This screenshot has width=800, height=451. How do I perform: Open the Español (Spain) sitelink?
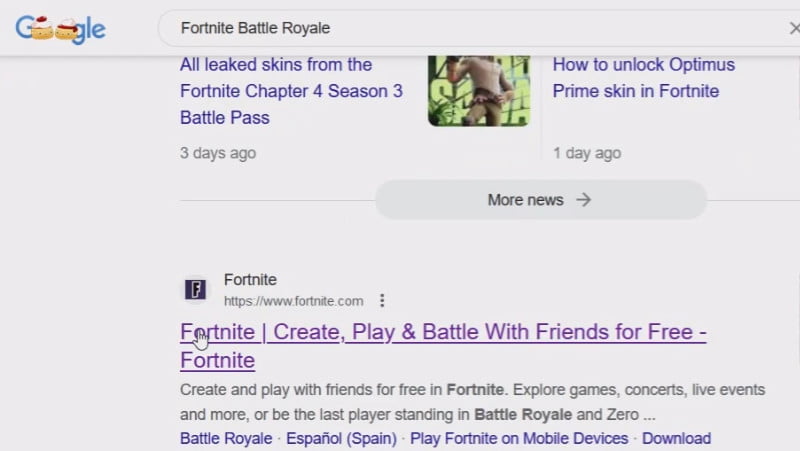click(341, 438)
